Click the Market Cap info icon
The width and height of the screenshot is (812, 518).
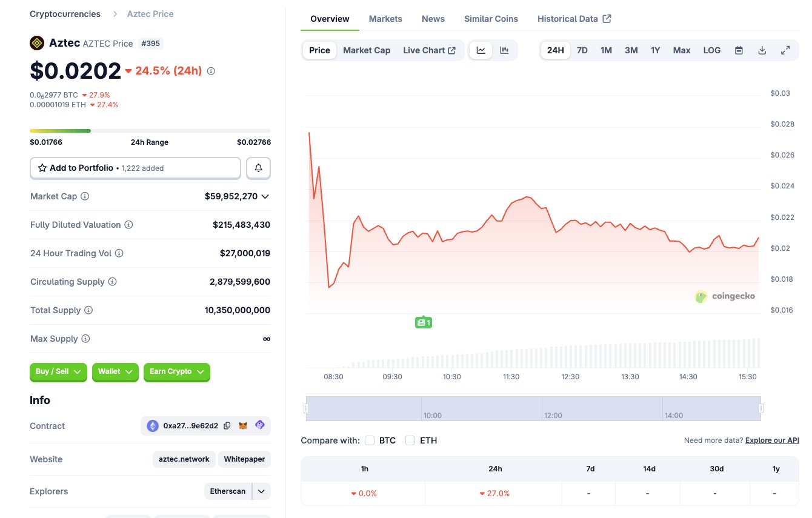(x=85, y=196)
